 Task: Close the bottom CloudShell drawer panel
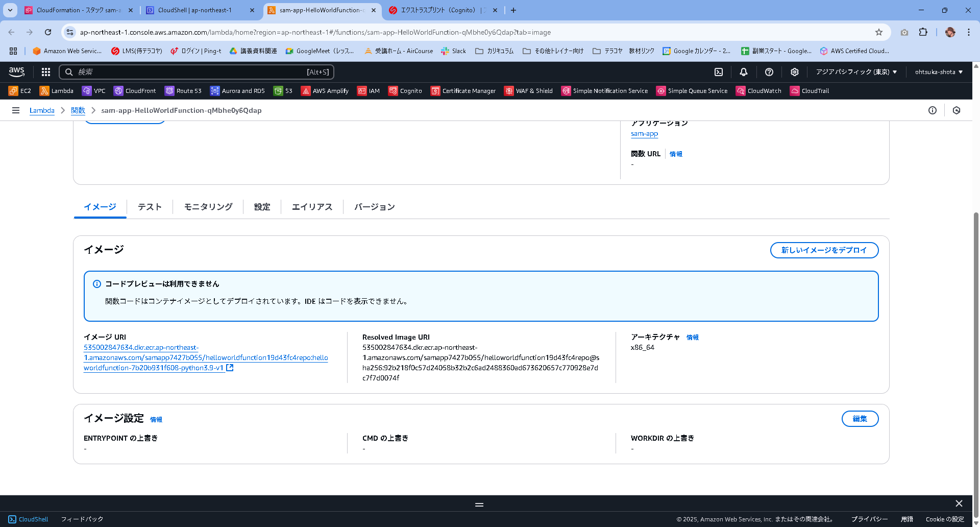(959, 504)
